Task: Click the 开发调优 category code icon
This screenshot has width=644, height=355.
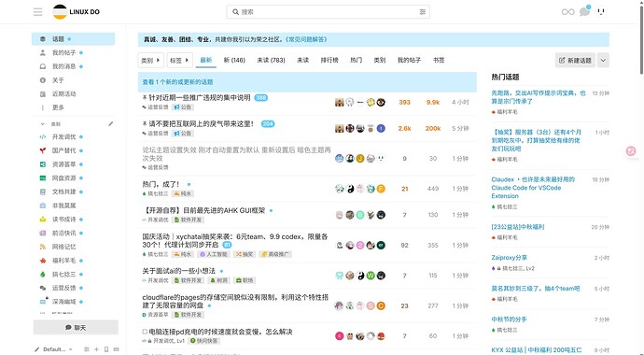Action: click(x=42, y=136)
